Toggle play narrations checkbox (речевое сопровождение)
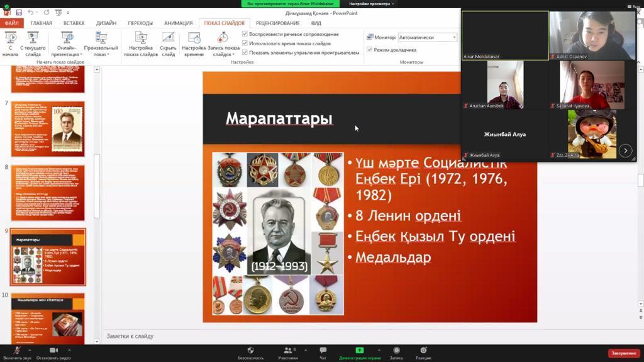644x362 pixels. tap(245, 34)
